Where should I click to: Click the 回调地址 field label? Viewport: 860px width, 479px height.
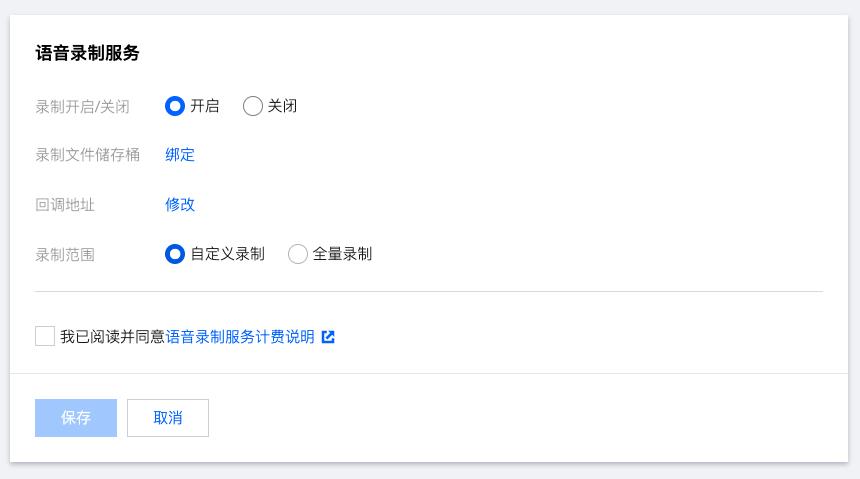pyautogui.click(x=65, y=205)
